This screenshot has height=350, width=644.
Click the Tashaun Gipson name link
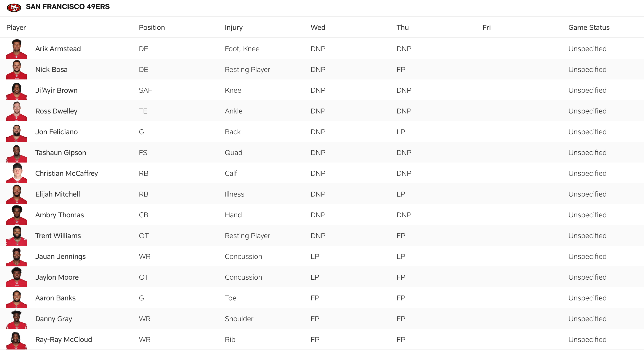[x=61, y=153]
